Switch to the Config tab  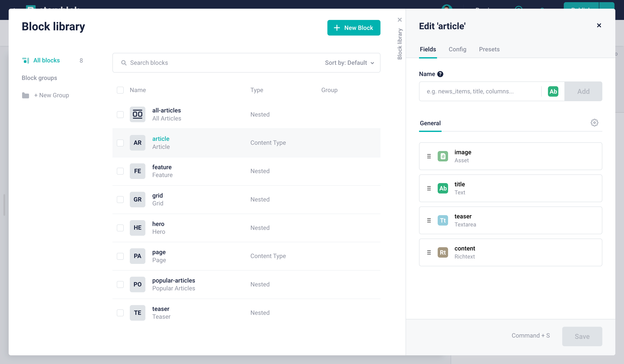(457, 49)
